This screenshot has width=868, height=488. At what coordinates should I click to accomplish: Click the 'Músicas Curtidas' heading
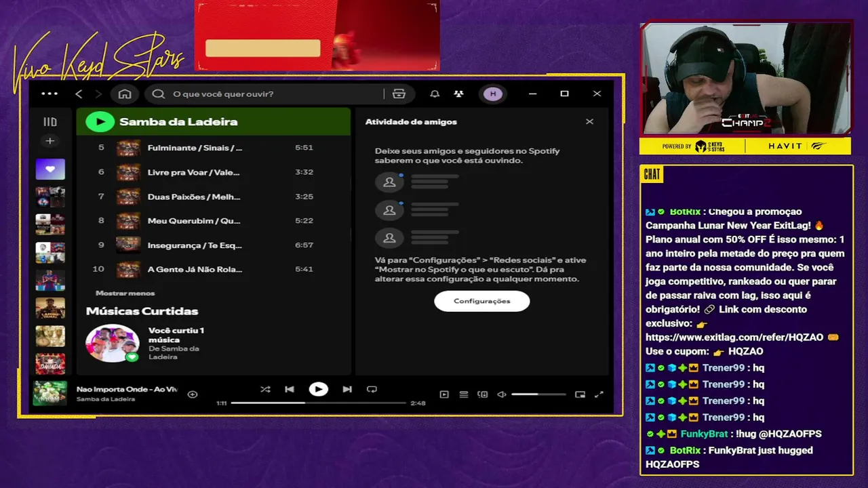tap(142, 311)
